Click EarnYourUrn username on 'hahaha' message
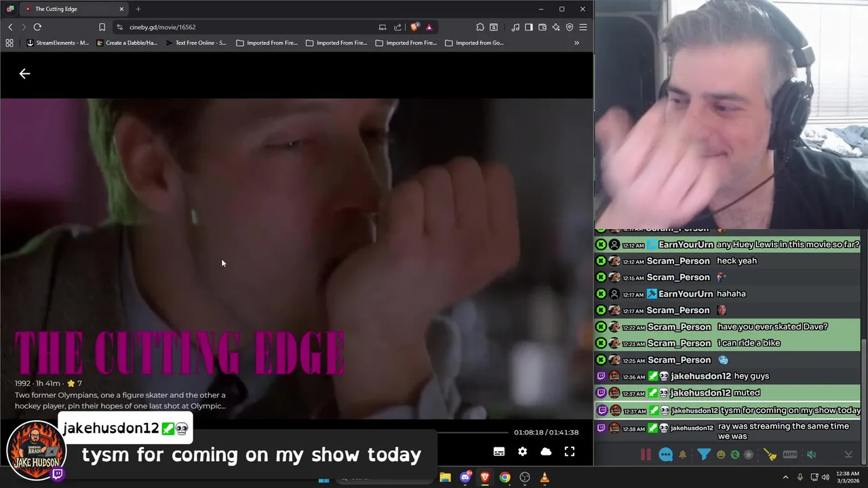Image resolution: width=868 pixels, height=488 pixels. 686,293
